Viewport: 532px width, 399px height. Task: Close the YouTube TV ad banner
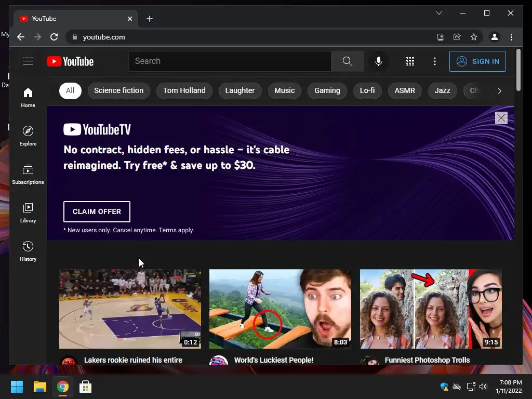tap(501, 118)
